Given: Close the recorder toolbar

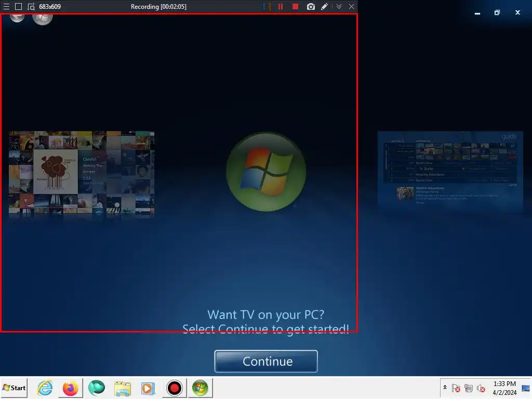Looking at the screenshot, I should pyautogui.click(x=352, y=6).
